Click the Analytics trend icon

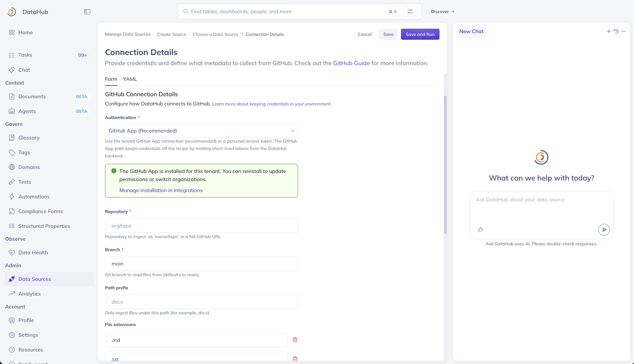(x=12, y=294)
